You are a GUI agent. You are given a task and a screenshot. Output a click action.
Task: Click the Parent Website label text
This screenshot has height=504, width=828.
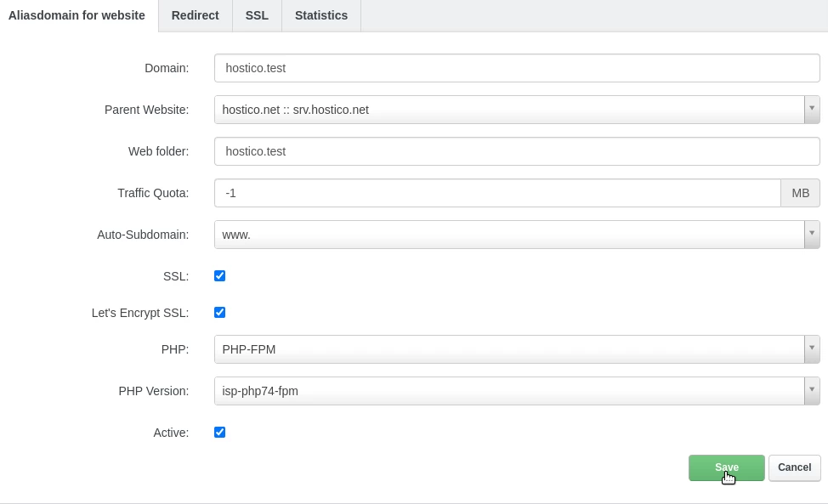pyautogui.click(x=146, y=110)
